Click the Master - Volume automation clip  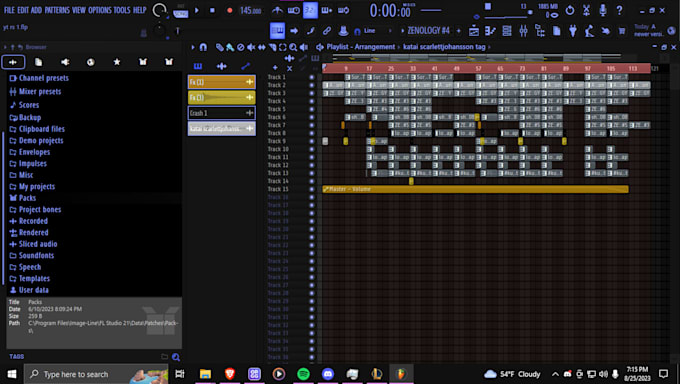[475, 189]
